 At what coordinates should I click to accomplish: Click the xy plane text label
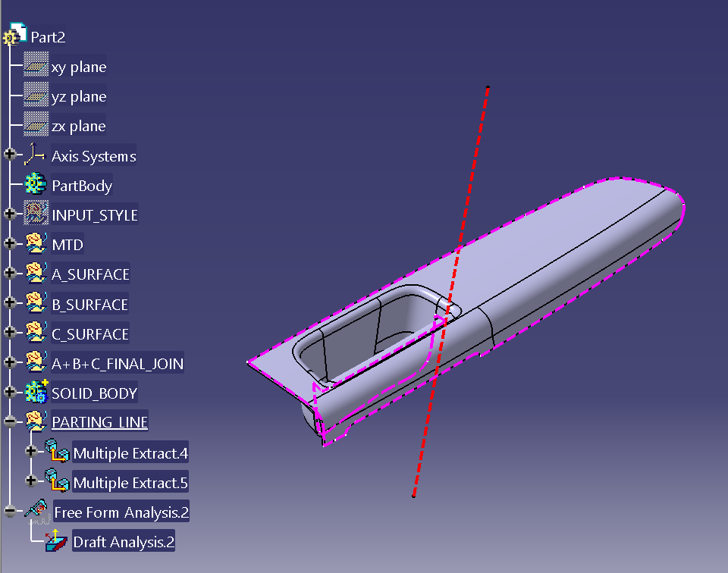[x=78, y=67]
